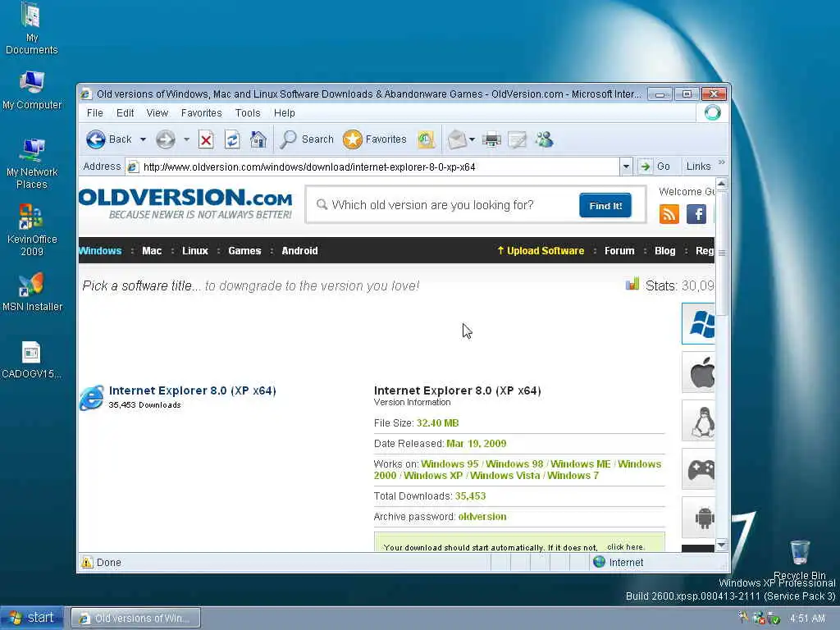Image resolution: width=840 pixels, height=630 pixels.
Task: Open the Recycle Bin
Action: coord(799,559)
